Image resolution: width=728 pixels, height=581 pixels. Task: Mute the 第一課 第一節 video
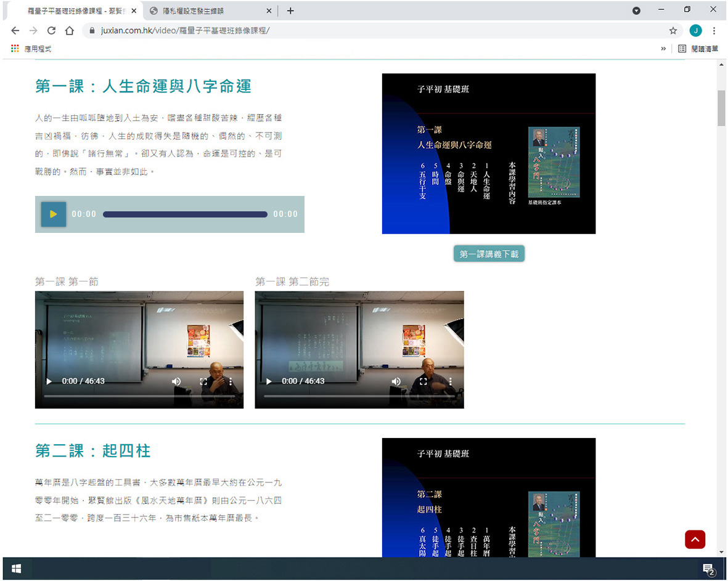(176, 381)
